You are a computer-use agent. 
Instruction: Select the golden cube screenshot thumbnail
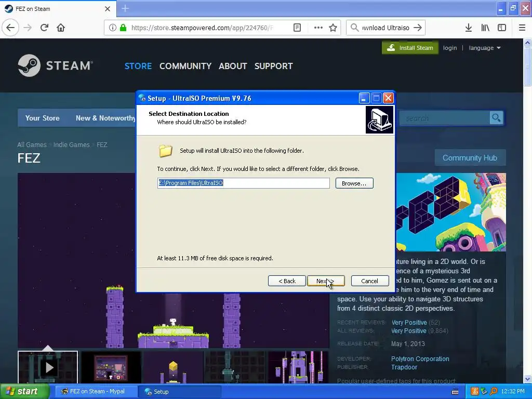(x=174, y=367)
